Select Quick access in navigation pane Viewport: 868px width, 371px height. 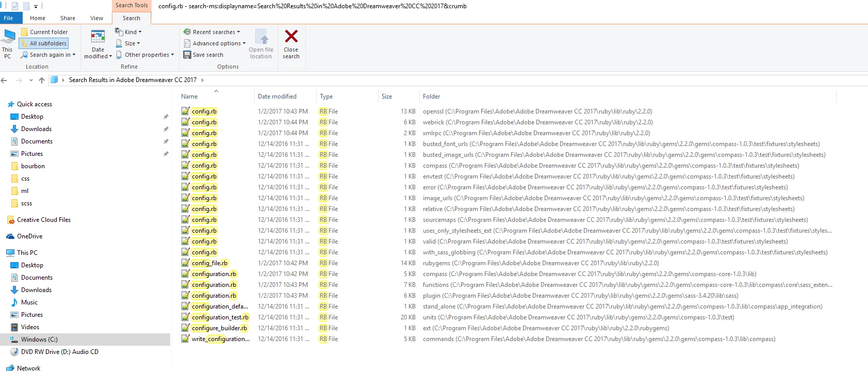tap(34, 104)
